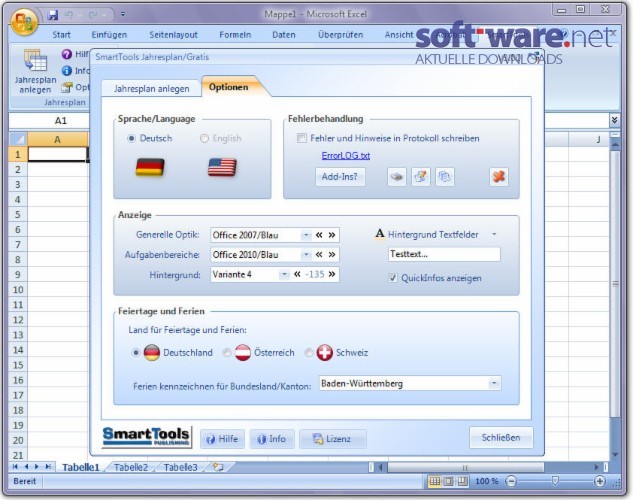Open the Generelle Optik dropdown
The image size is (633, 500).
pyautogui.click(x=306, y=235)
